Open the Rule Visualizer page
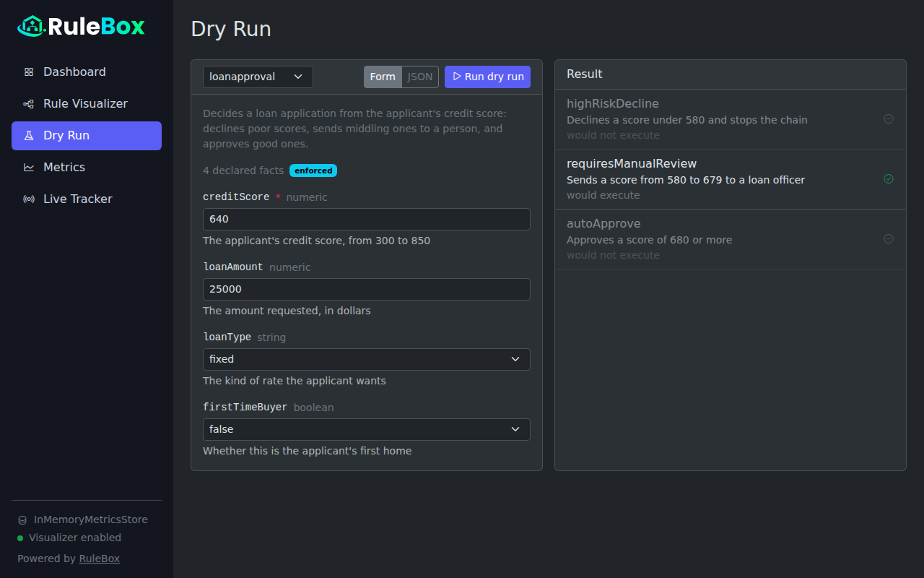The image size is (924, 578). (87, 104)
